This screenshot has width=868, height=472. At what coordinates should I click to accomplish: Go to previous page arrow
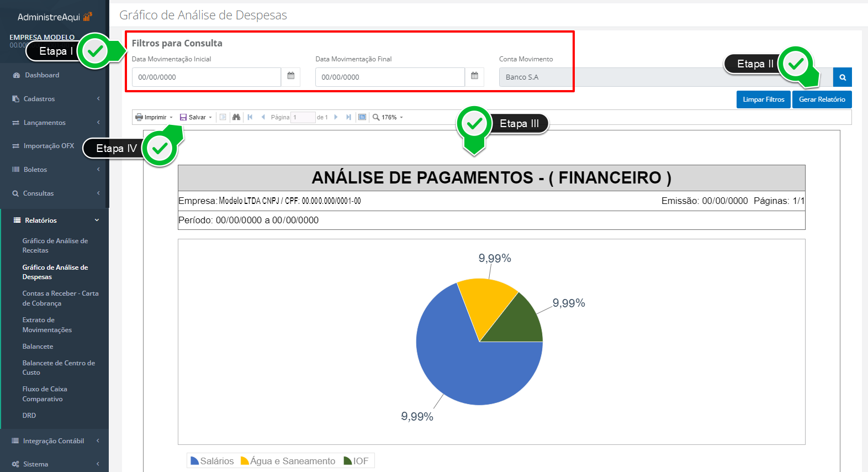pyautogui.click(x=263, y=117)
